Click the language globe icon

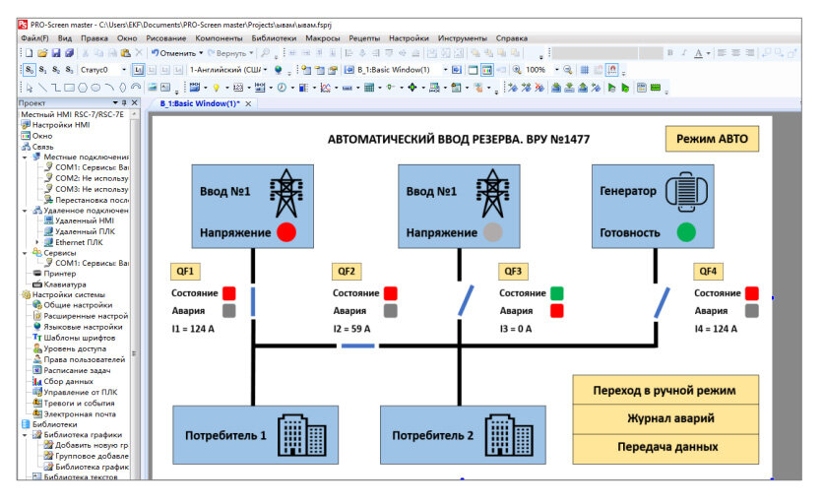279,70
